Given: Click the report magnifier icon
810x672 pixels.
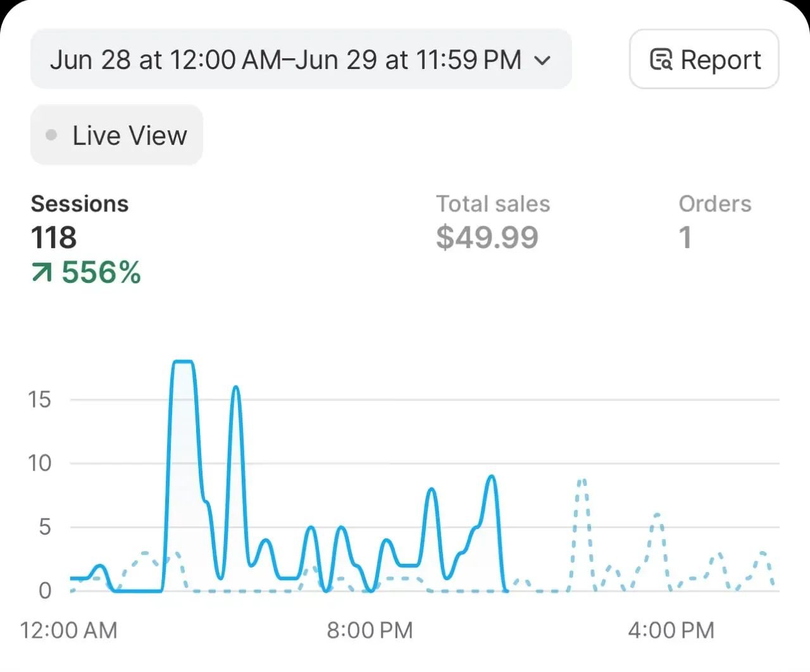Looking at the screenshot, I should [x=661, y=59].
